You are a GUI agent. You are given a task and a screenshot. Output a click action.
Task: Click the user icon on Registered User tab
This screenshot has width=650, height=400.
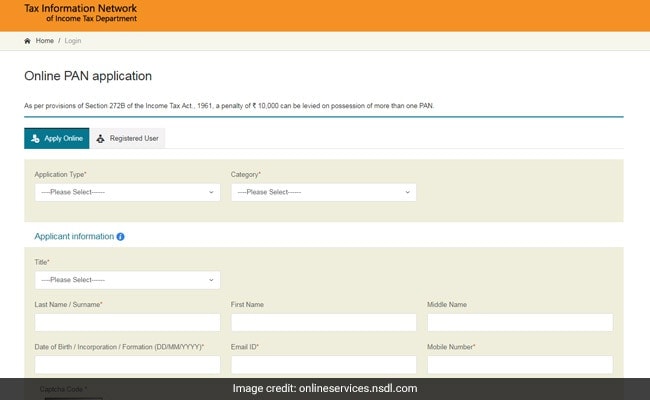(100, 139)
